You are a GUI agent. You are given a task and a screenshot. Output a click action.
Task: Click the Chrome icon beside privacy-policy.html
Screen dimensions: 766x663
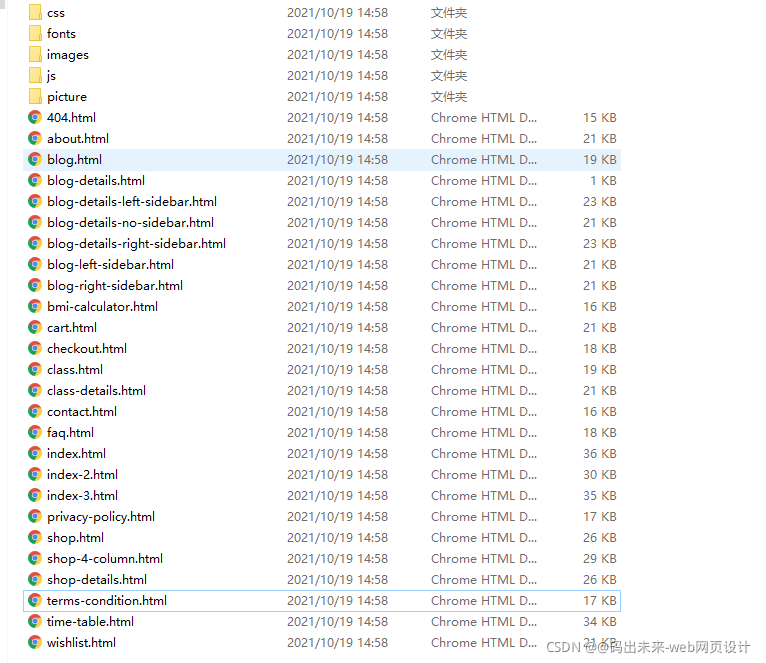tap(35, 516)
